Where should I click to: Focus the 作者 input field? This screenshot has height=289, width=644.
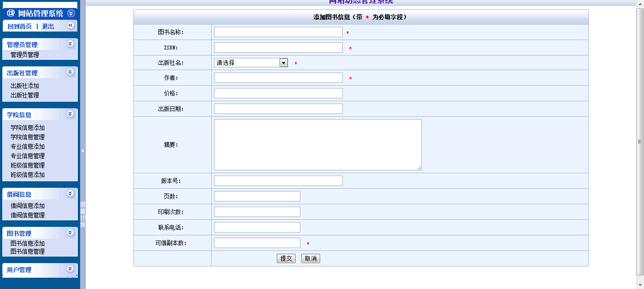278,78
